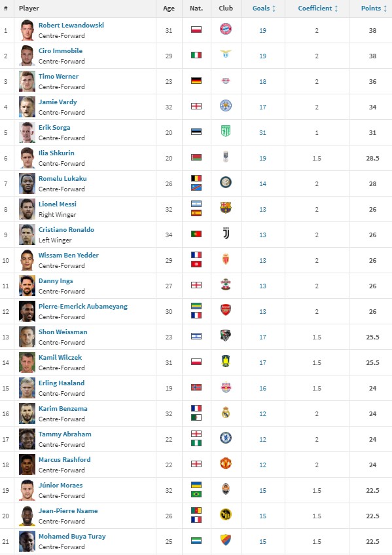The image size is (392, 555).
Task: Open Pierre-Emerick Aubameyang profile link
Action: pos(83,306)
